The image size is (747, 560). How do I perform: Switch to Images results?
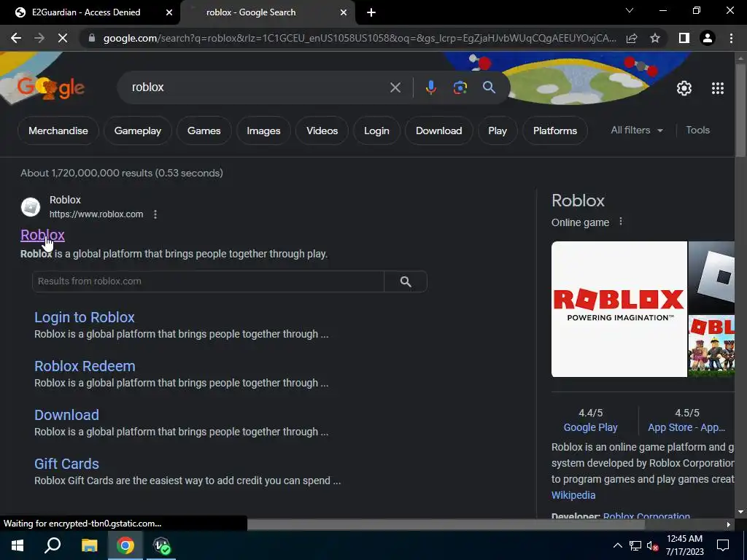263,131
